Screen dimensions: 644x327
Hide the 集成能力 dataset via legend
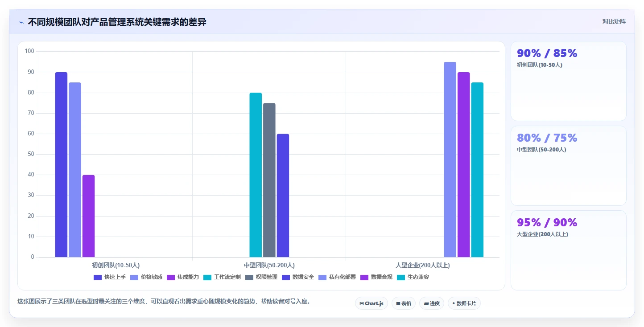[x=183, y=277]
